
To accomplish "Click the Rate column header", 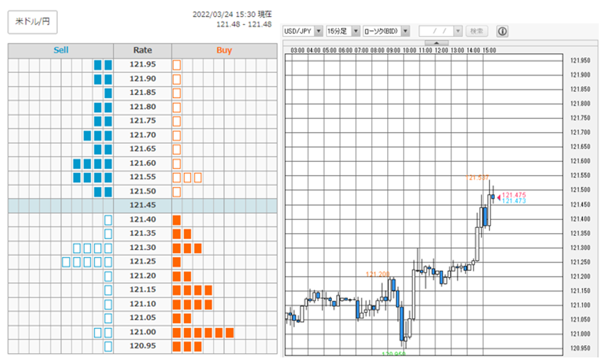I will coord(143,50).
